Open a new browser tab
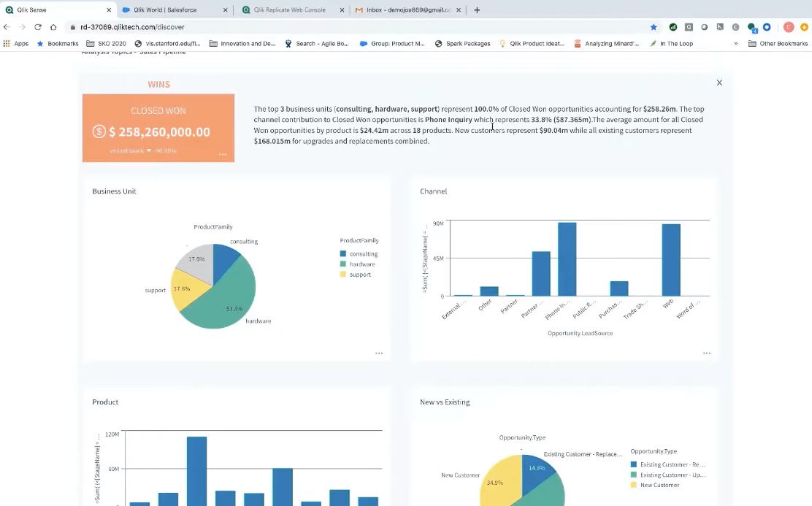Image resolution: width=812 pixels, height=506 pixels. [x=477, y=9]
